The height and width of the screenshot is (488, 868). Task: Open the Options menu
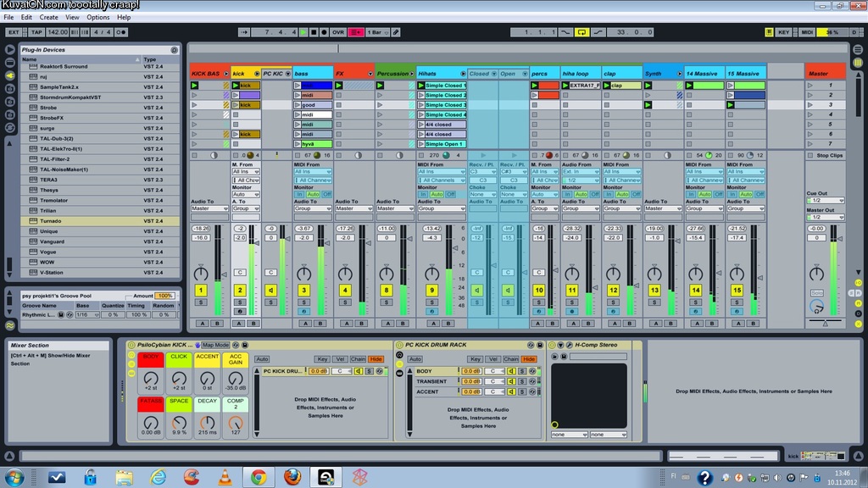[x=98, y=17]
